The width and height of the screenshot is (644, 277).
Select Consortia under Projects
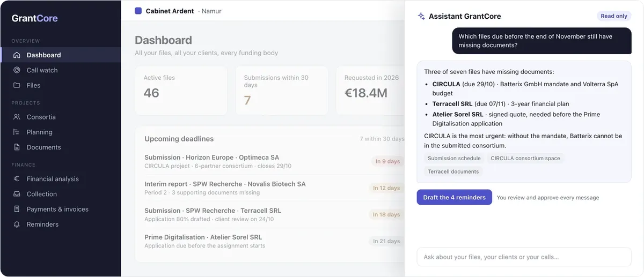61,117
